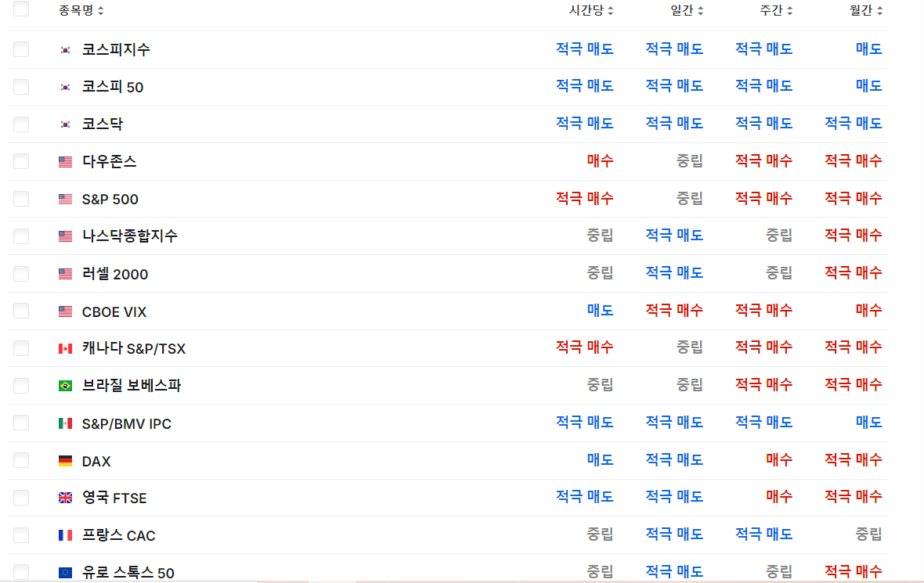Click the South Korea flag beside 코스닥
This screenshot has height=583, width=924.
pos(66,124)
